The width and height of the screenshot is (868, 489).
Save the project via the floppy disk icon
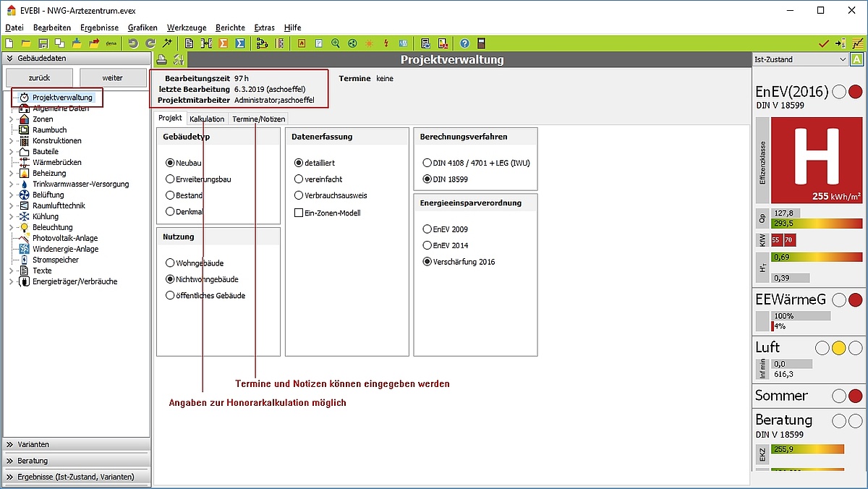pyautogui.click(x=43, y=43)
